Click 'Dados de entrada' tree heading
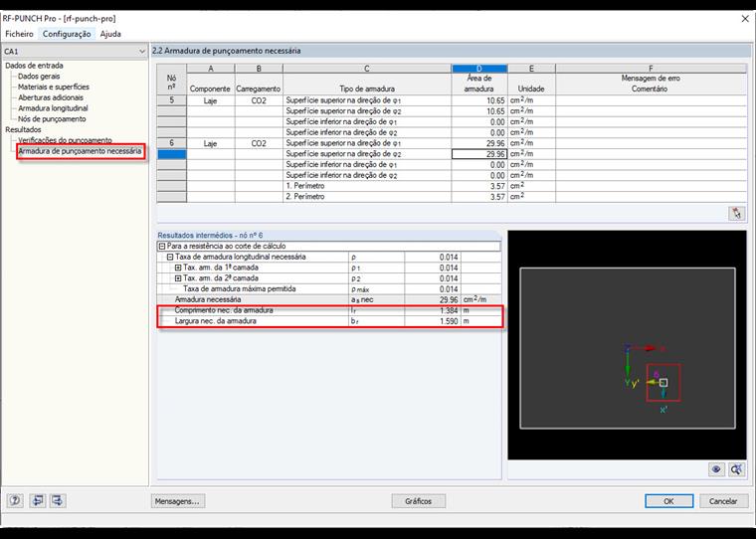The height and width of the screenshot is (539, 756). click(x=34, y=66)
